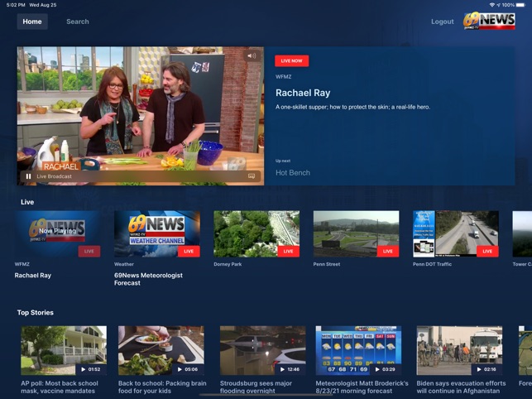Play the AP poll back school story
The width and height of the screenshot is (532, 399).
(x=64, y=350)
